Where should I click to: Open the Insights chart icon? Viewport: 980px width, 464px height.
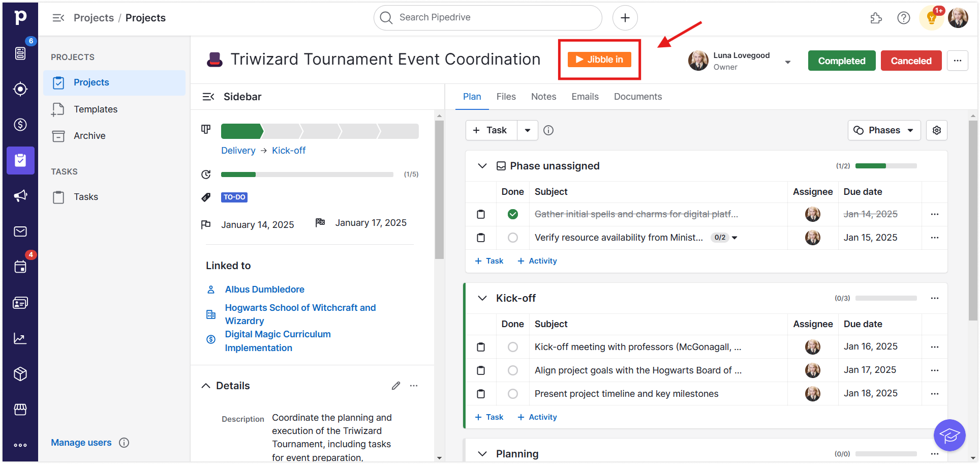tap(20, 338)
